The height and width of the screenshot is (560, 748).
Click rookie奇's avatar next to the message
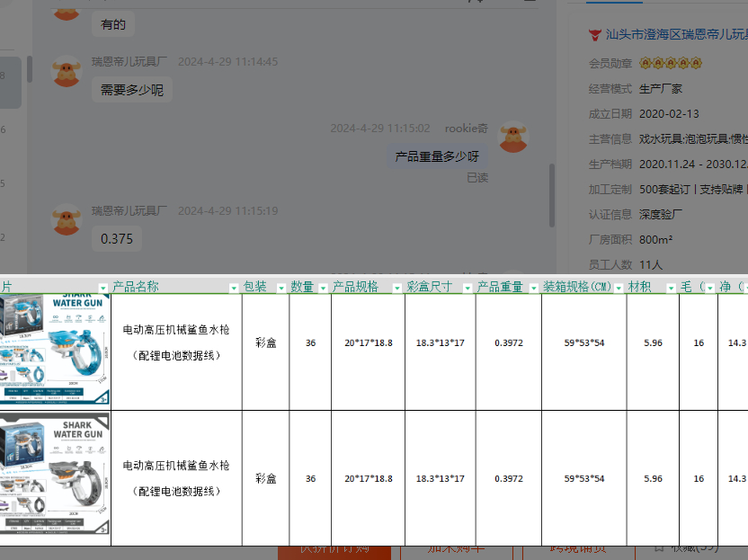(513, 136)
